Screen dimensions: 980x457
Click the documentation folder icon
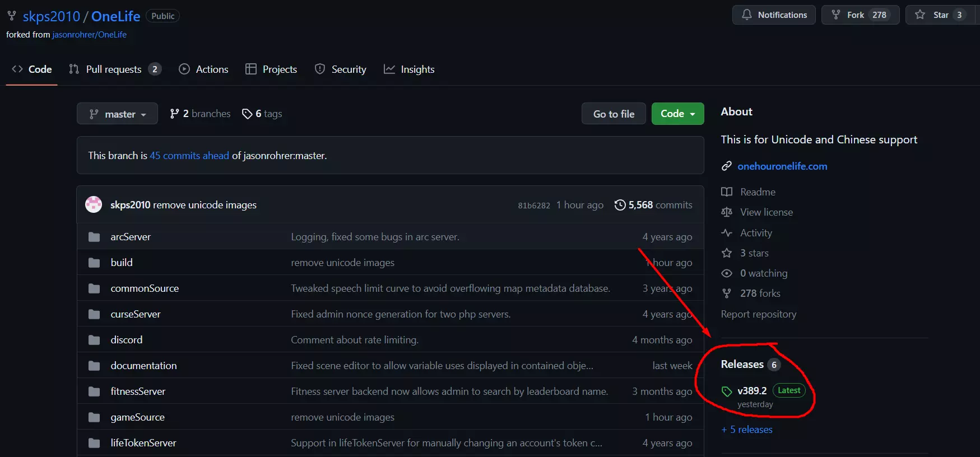(x=94, y=366)
